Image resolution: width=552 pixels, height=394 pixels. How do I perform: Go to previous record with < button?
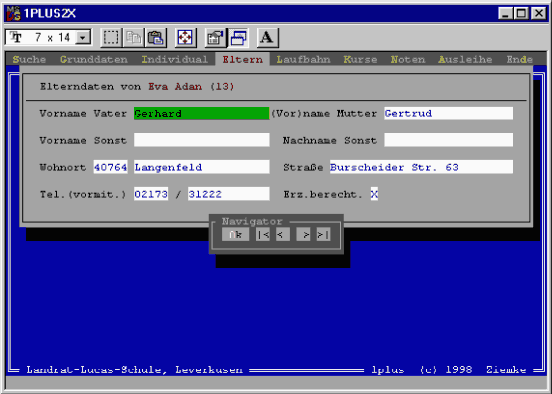pos(283,234)
